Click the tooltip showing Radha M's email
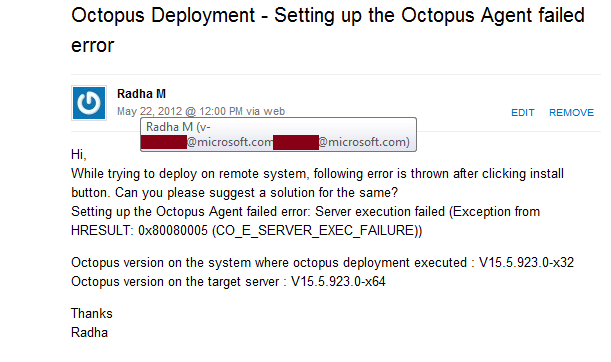The width and height of the screenshot is (611, 362). [278, 134]
